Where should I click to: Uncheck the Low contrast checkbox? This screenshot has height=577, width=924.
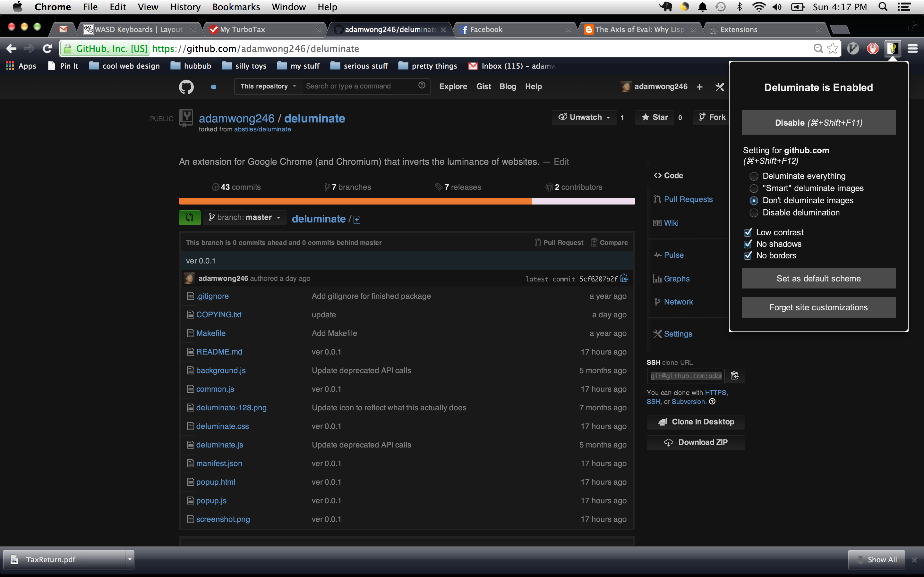[x=748, y=232]
